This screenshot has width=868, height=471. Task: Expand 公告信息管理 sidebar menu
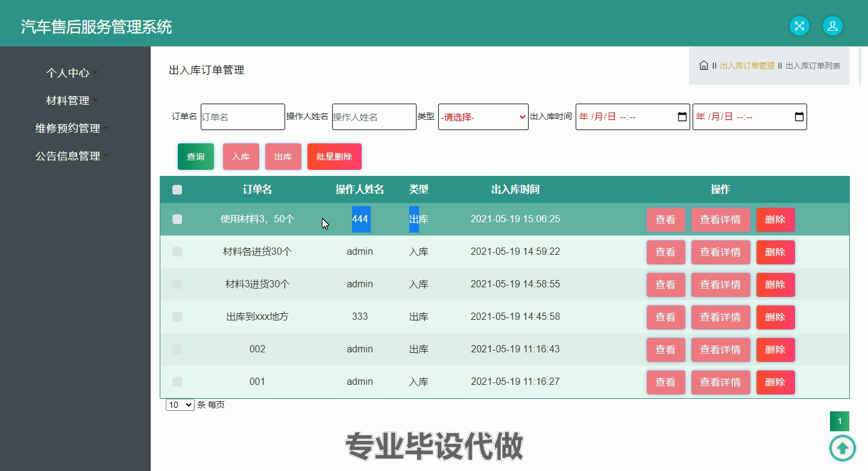click(72, 156)
